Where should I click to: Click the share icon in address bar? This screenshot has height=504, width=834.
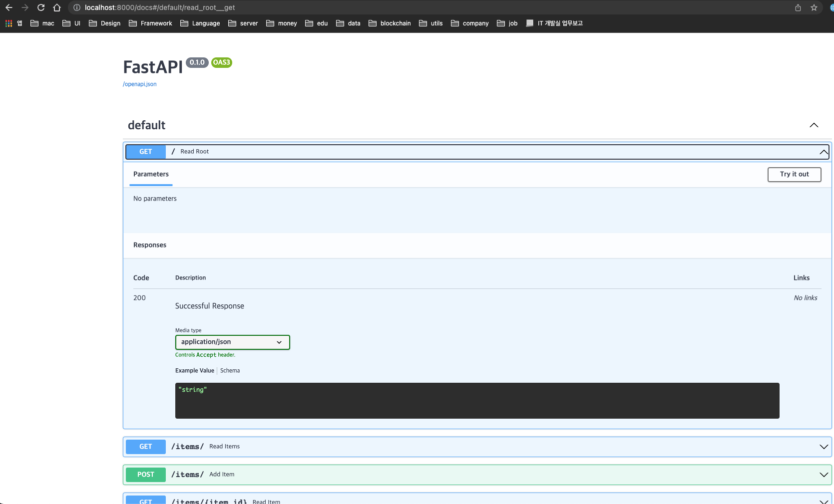click(x=798, y=7)
